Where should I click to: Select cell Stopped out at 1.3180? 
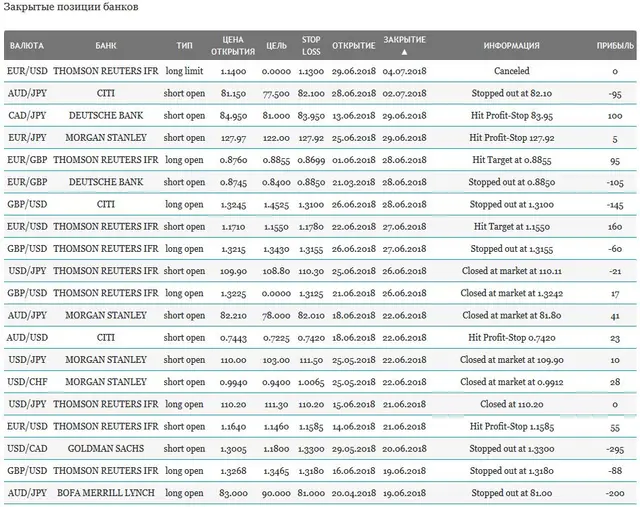(x=511, y=471)
